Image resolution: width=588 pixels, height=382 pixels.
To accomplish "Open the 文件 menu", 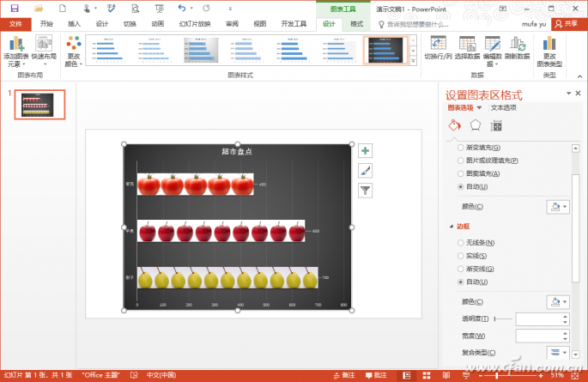I will pyautogui.click(x=15, y=24).
